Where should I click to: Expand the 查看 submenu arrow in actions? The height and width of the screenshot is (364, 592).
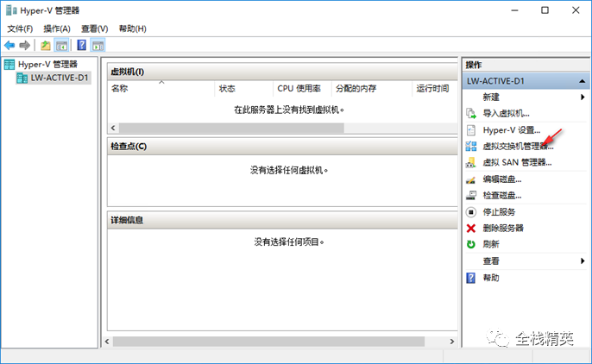coord(583,261)
